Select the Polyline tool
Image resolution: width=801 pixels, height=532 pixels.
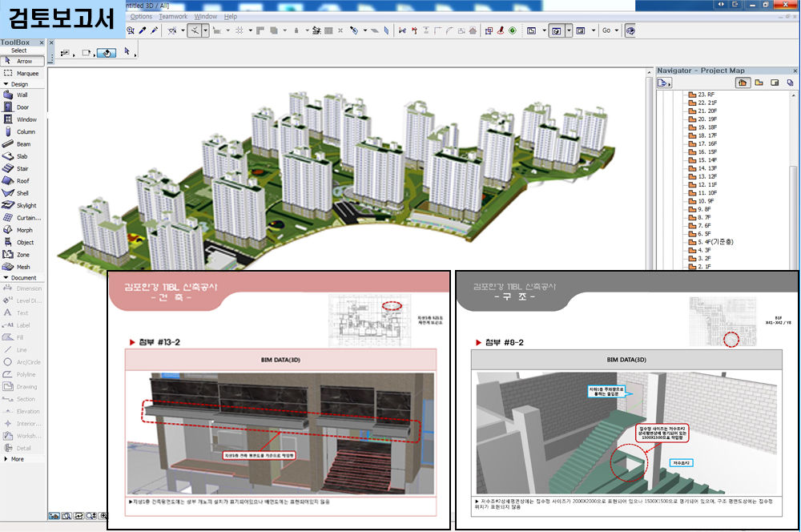(x=22, y=375)
